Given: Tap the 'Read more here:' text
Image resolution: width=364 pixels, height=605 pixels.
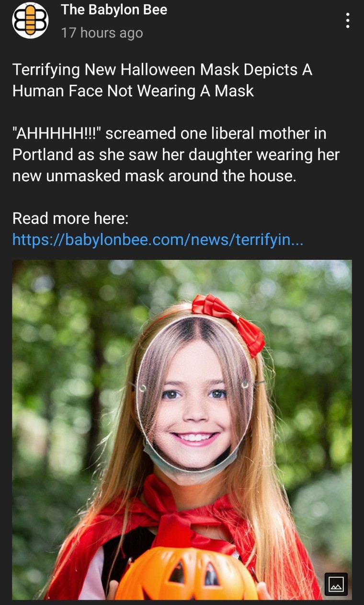Looking at the screenshot, I should point(70,218).
